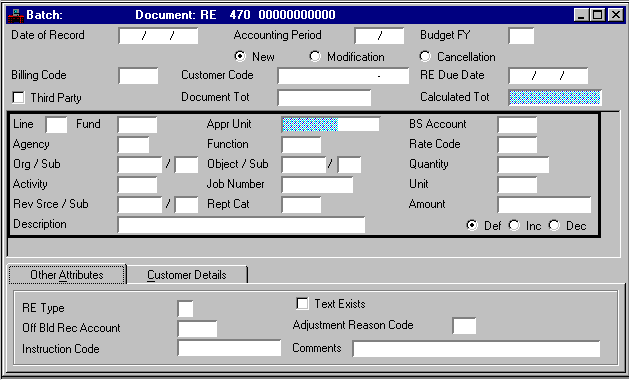
Task: Click the Adjustment Reason Code field
Action: click(464, 325)
